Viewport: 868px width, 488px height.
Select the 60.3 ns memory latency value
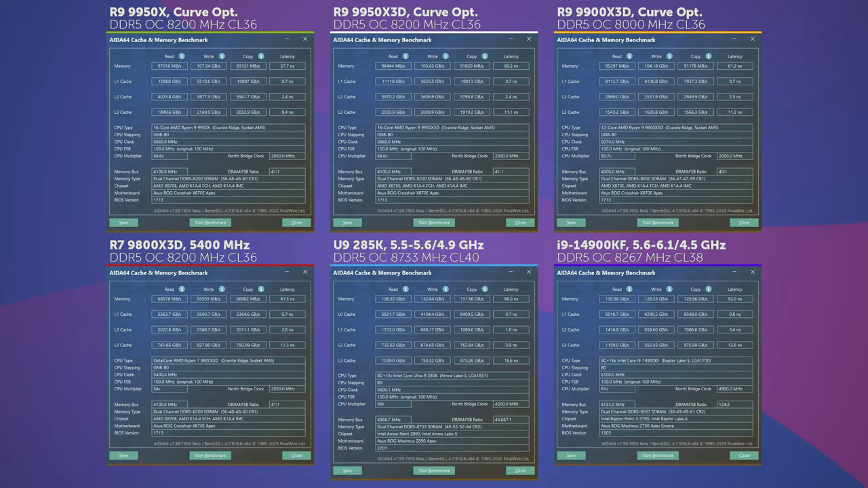pos(511,66)
